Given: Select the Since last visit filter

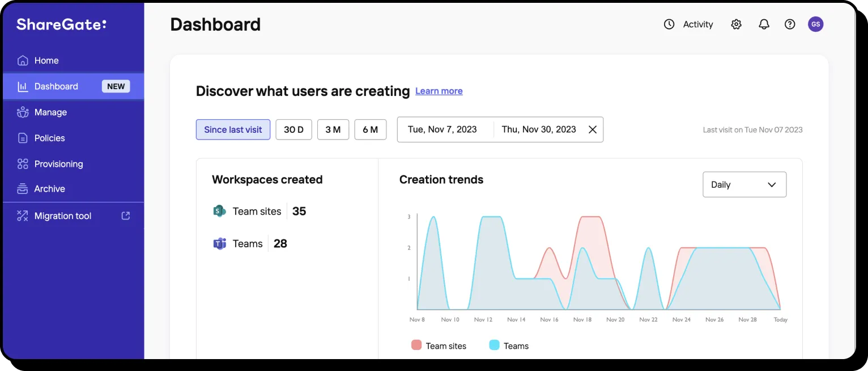Looking at the screenshot, I should click(x=233, y=129).
